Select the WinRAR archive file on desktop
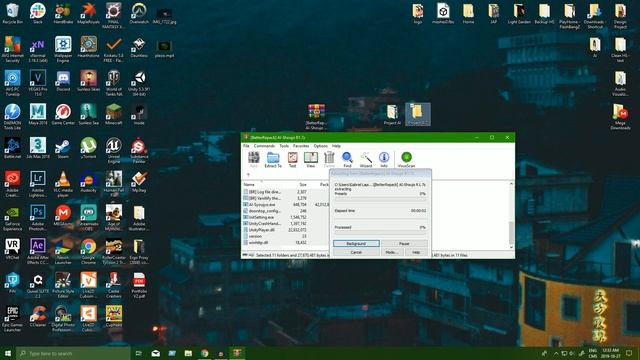This screenshot has width=640, height=360. [x=316, y=117]
